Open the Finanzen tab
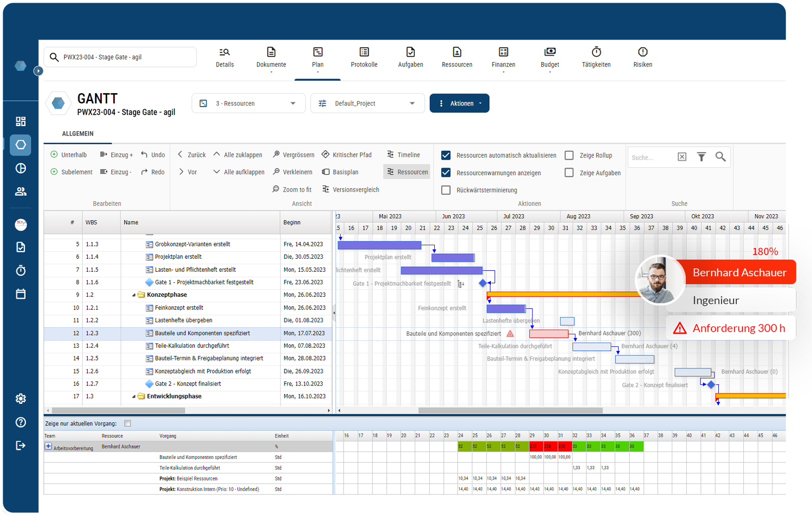The width and height of the screenshot is (812, 516). [503, 59]
